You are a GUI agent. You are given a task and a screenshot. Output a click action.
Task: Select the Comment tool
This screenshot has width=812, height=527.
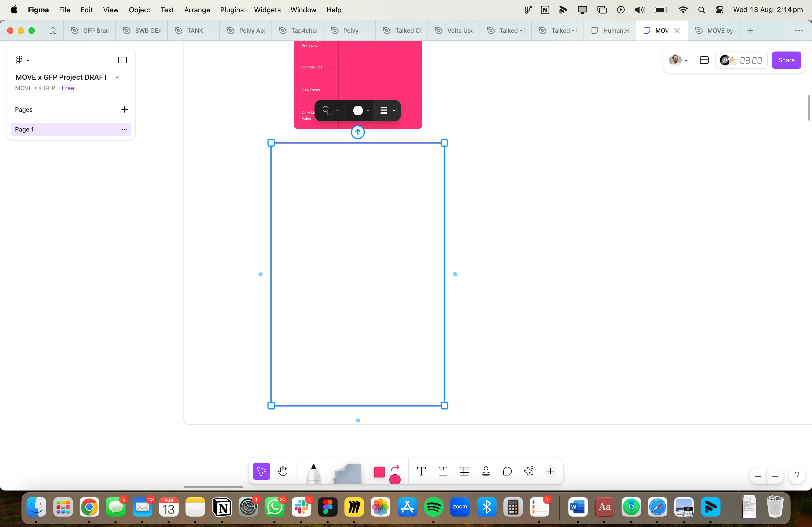[x=507, y=471]
